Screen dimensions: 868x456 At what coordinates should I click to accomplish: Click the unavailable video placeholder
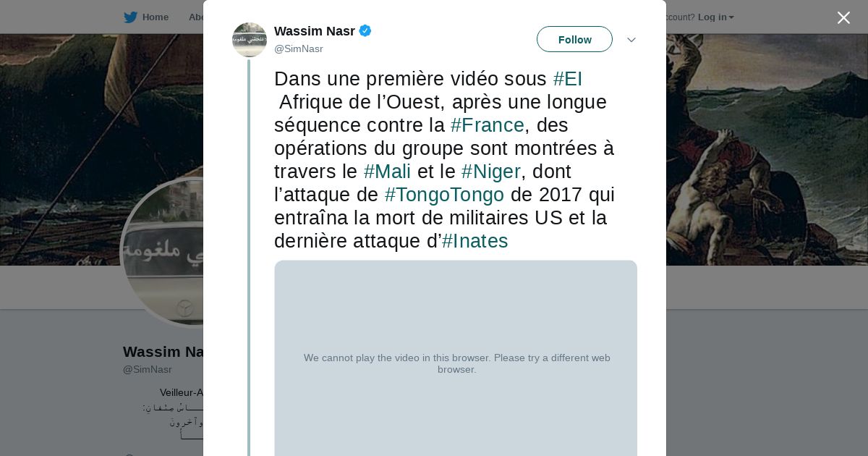456,358
